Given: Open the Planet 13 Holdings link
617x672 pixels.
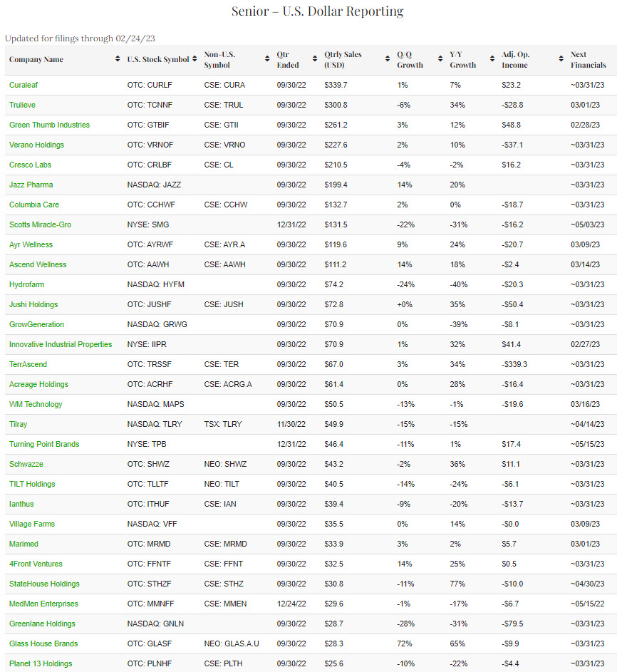Looking at the screenshot, I should (x=41, y=663).
